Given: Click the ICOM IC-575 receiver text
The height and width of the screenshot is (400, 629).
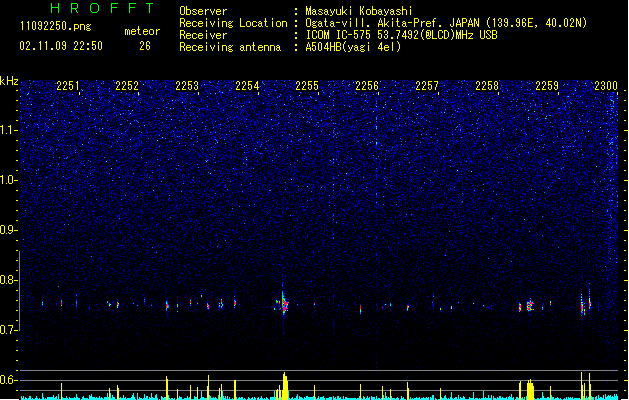Looking at the screenshot, I should tap(401, 35).
